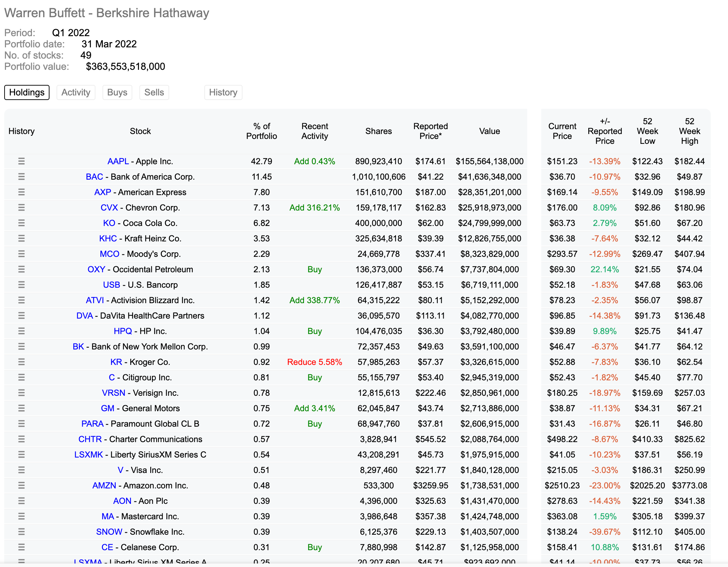
Task: Click the Holdings tab
Action: pyautogui.click(x=27, y=92)
